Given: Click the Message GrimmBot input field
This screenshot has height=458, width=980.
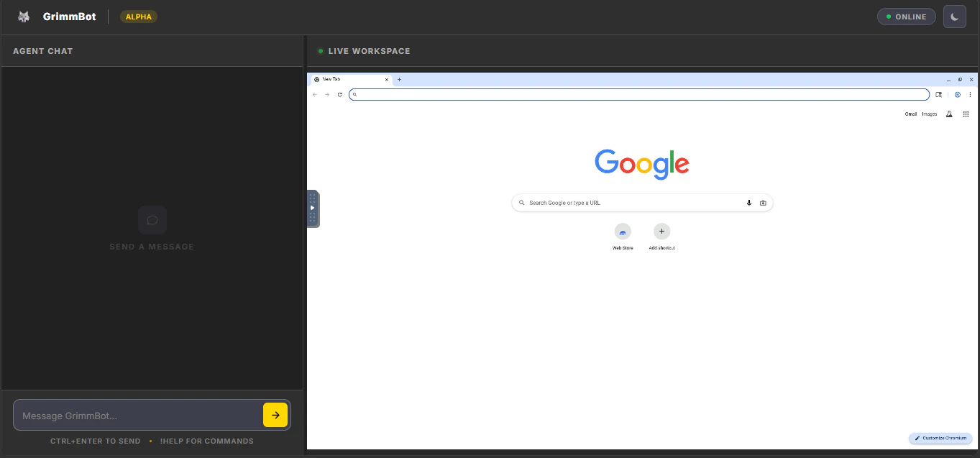Looking at the screenshot, I should pos(137,415).
